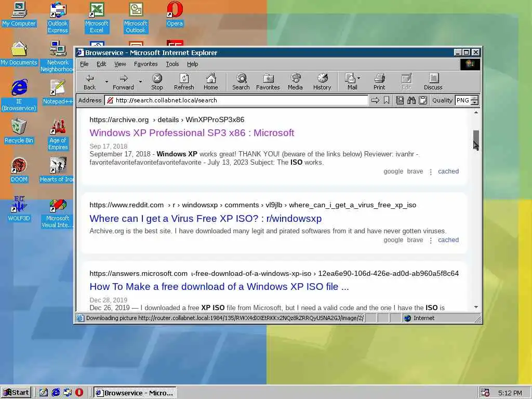Open more options dots on reddit result
Screen dimensions: 532x399
coord(431,240)
